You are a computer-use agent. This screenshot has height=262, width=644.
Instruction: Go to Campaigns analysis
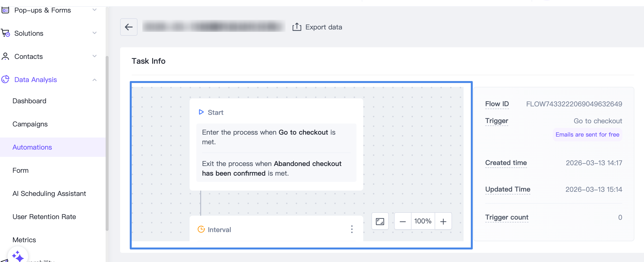coord(30,124)
